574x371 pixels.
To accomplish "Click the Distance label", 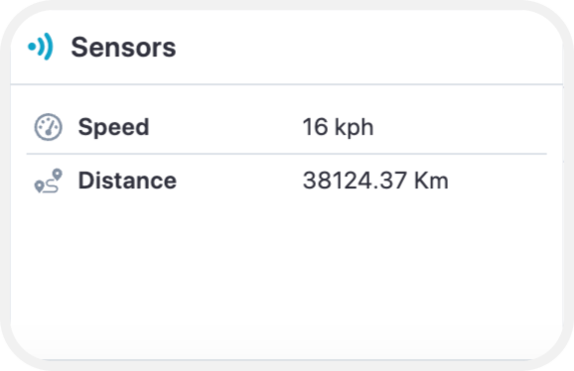I will click(127, 181).
